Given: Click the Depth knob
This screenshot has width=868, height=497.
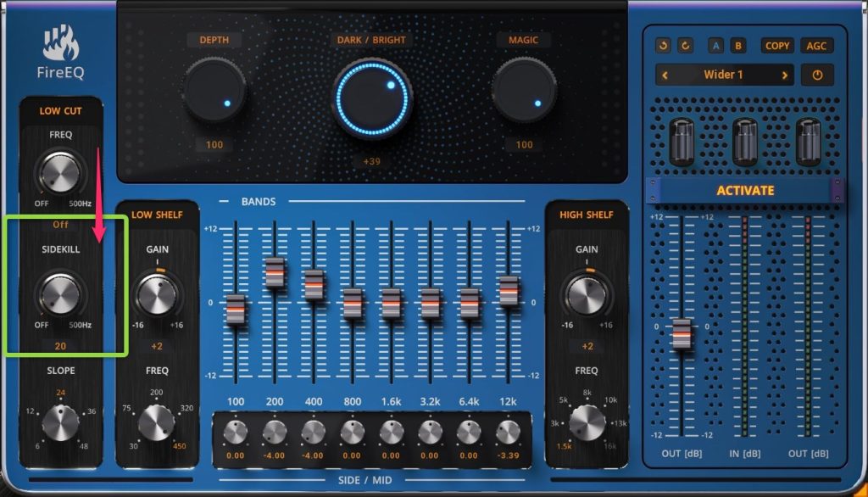Looking at the screenshot, I should pos(214,89).
